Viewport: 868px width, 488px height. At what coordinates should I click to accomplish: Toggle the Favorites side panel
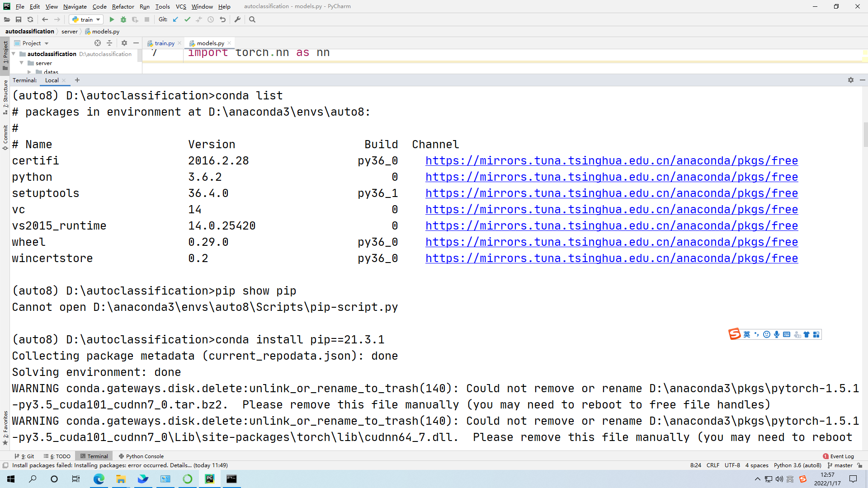pos(5,428)
